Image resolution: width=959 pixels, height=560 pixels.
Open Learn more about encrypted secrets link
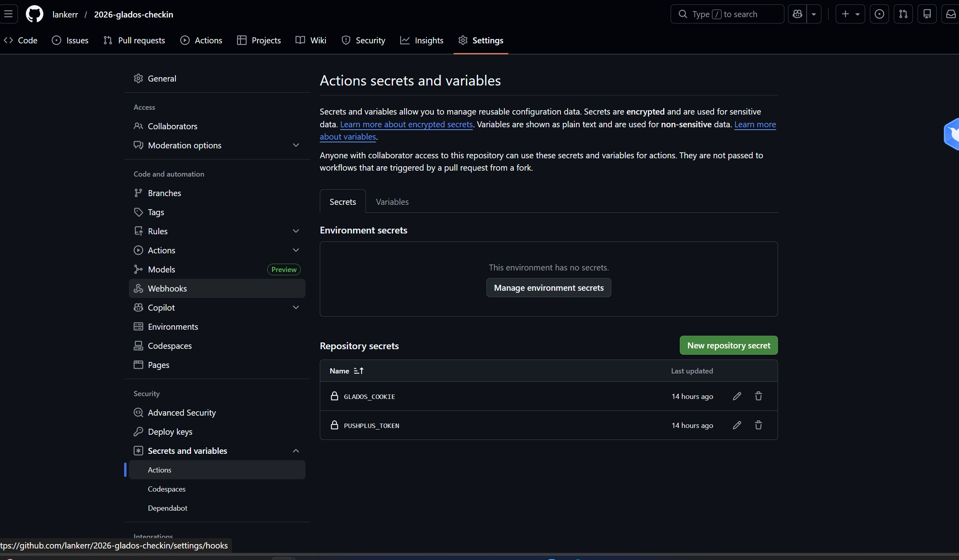click(407, 124)
